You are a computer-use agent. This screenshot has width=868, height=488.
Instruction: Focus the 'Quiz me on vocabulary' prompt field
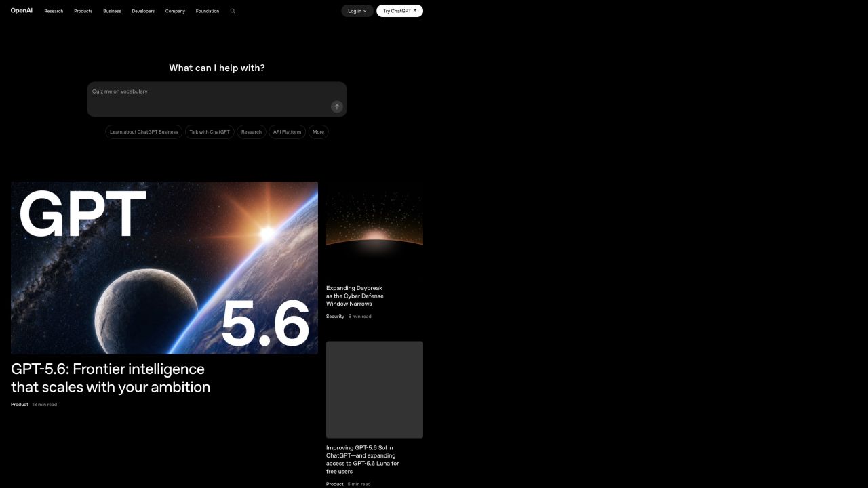[217, 100]
